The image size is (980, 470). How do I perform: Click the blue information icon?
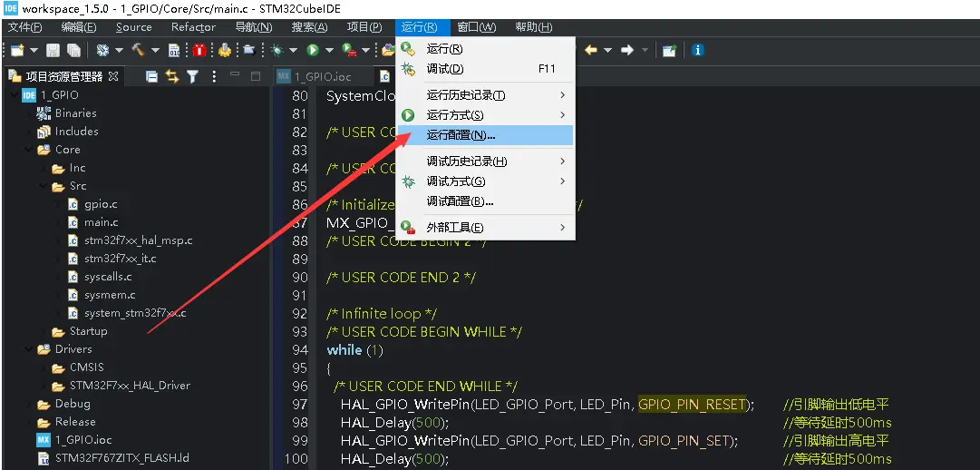tap(698, 50)
